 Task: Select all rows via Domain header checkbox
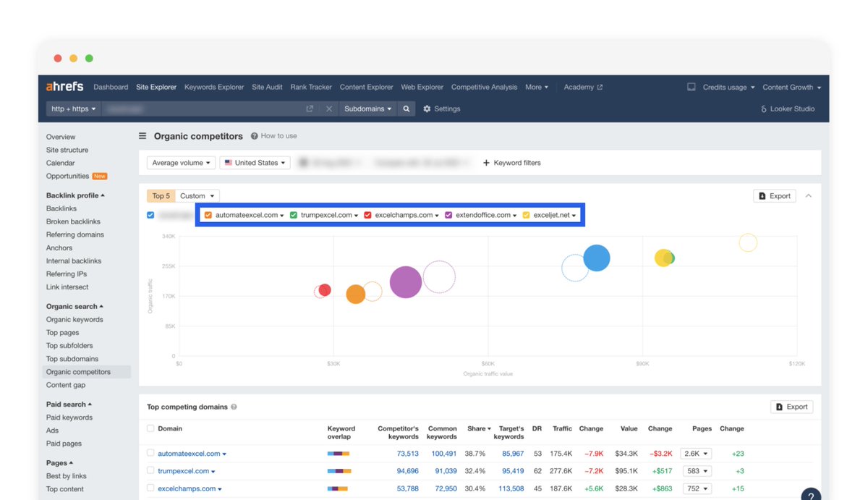pyautogui.click(x=150, y=428)
